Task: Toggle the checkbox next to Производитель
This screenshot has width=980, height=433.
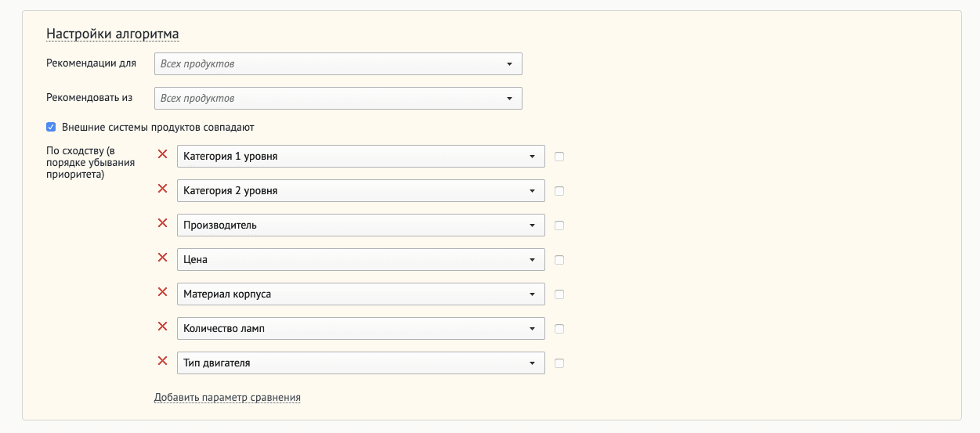Action: click(559, 226)
